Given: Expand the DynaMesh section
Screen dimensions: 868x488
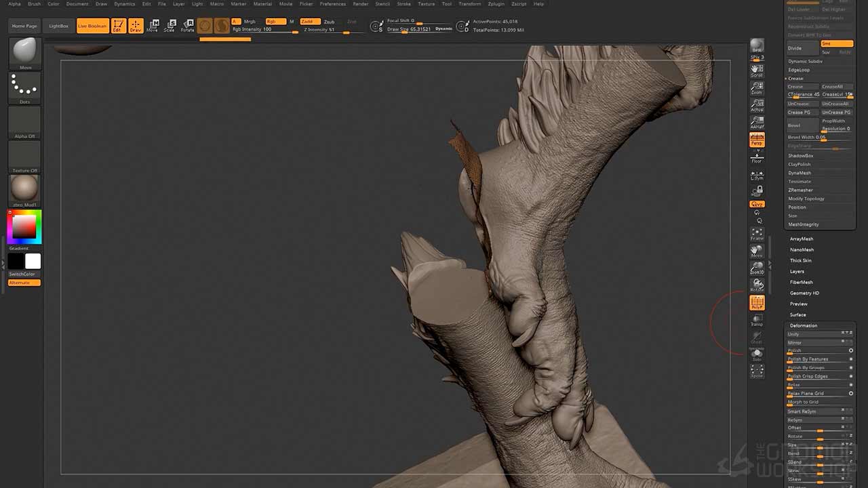Looking at the screenshot, I should (800, 173).
